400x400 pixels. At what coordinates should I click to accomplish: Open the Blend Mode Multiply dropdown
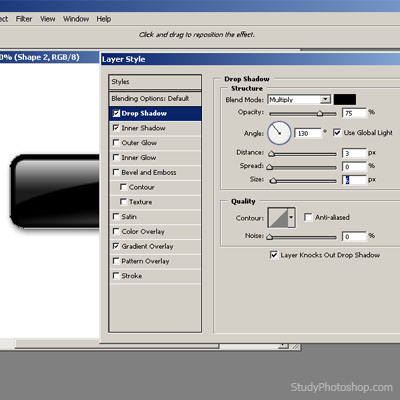click(299, 99)
